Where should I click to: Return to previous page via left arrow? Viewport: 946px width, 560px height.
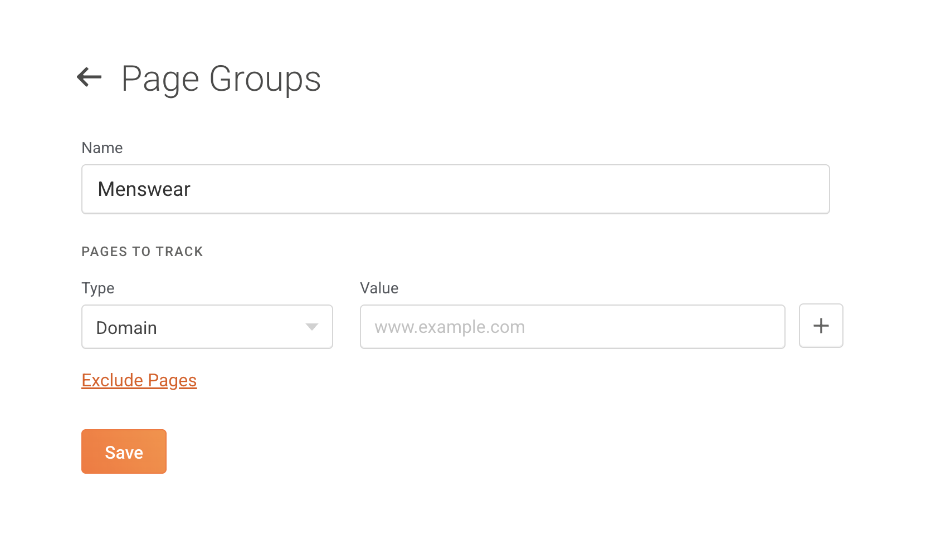click(x=89, y=77)
